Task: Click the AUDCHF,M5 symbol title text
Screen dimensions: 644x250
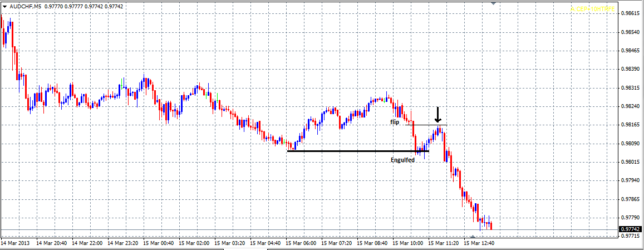Action: 26,6
